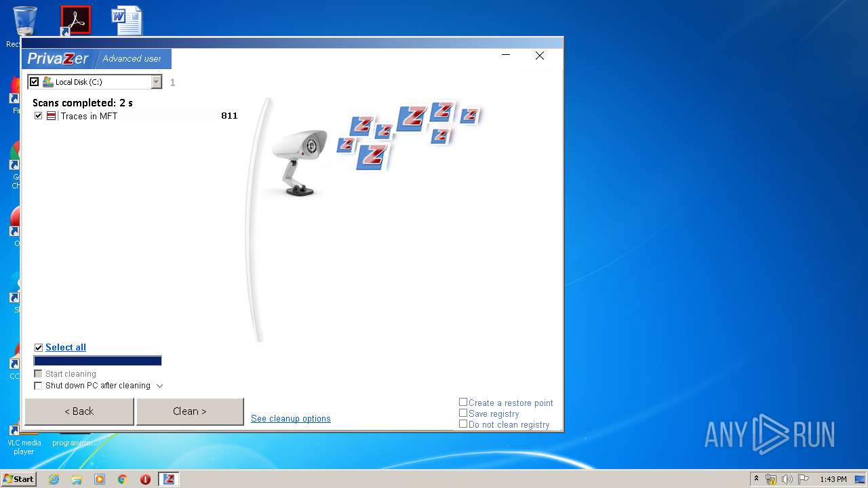
Task: Open the VLC media player desktop shortcut
Action: coord(24,441)
